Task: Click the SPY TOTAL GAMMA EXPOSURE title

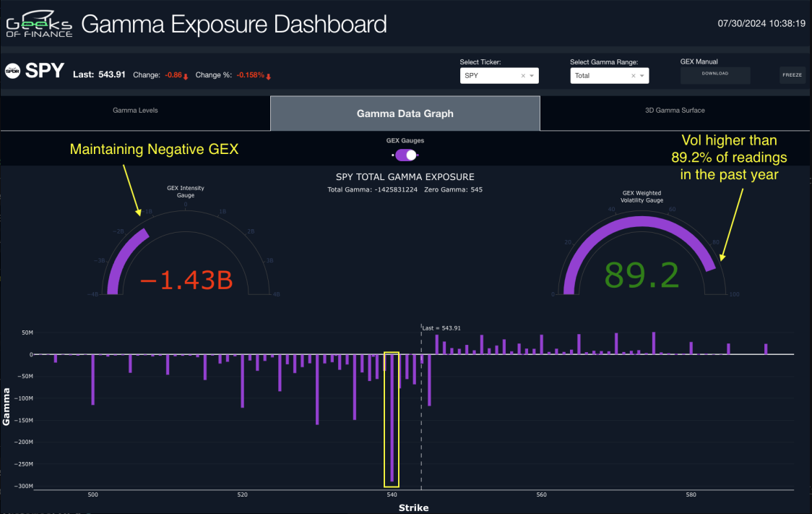Action: 405,177
